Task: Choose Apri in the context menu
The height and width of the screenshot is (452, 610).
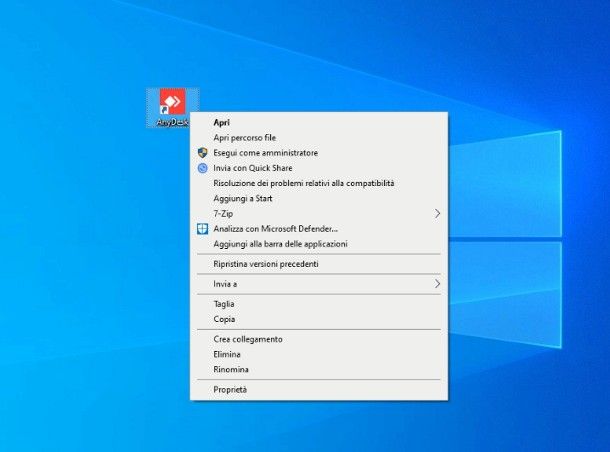Action: click(x=319, y=123)
